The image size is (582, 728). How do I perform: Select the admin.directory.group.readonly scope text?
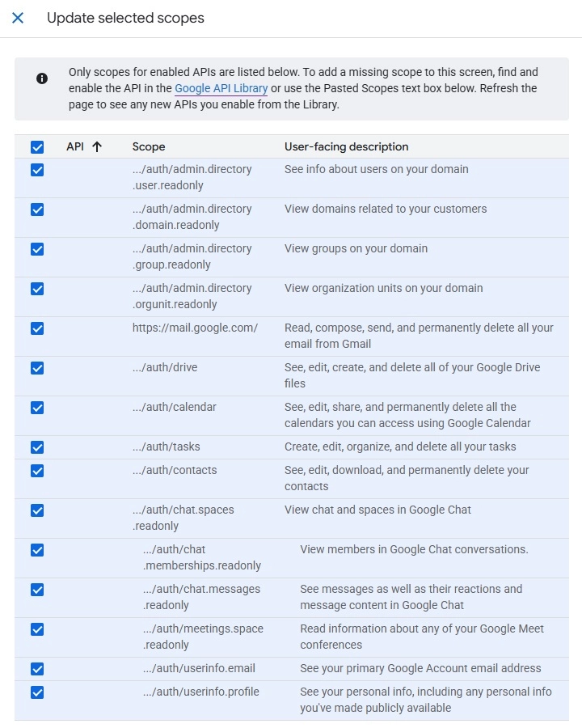pyautogui.click(x=192, y=256)
